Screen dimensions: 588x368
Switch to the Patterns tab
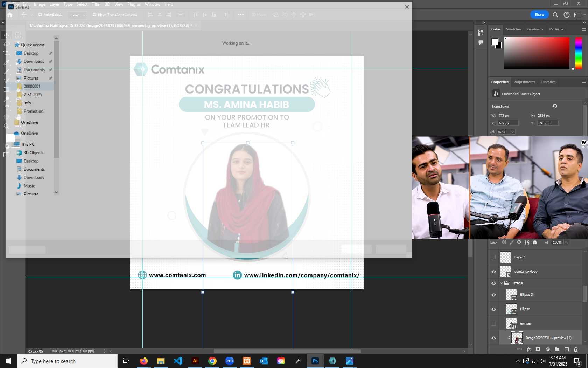click(556, 29)
